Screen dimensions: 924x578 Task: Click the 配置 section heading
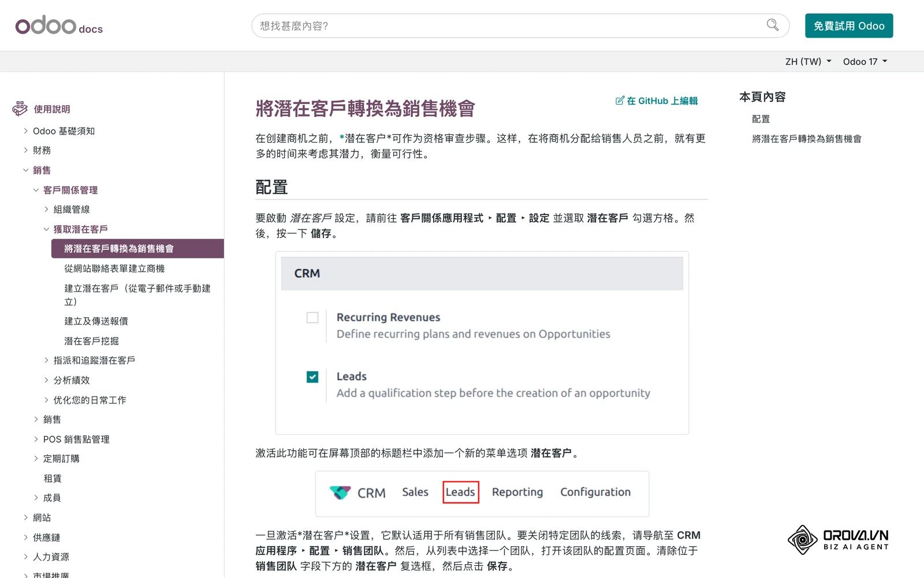tap(271, 187)
